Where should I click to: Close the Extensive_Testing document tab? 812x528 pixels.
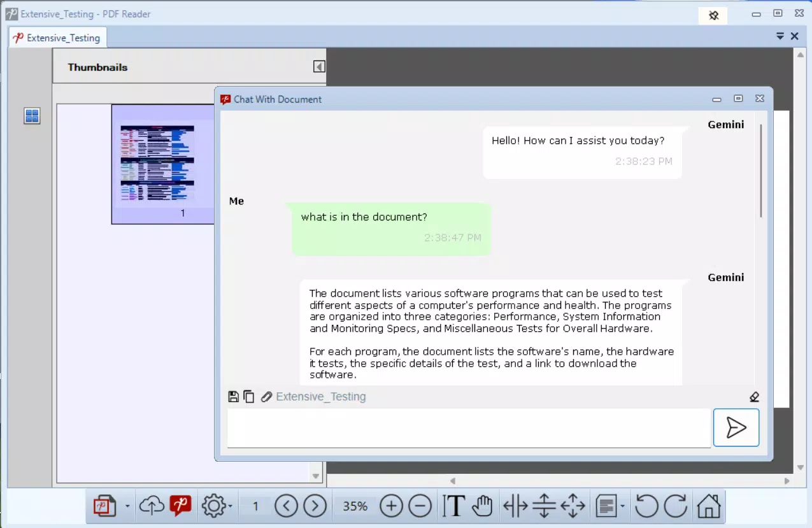click(795, 36)
